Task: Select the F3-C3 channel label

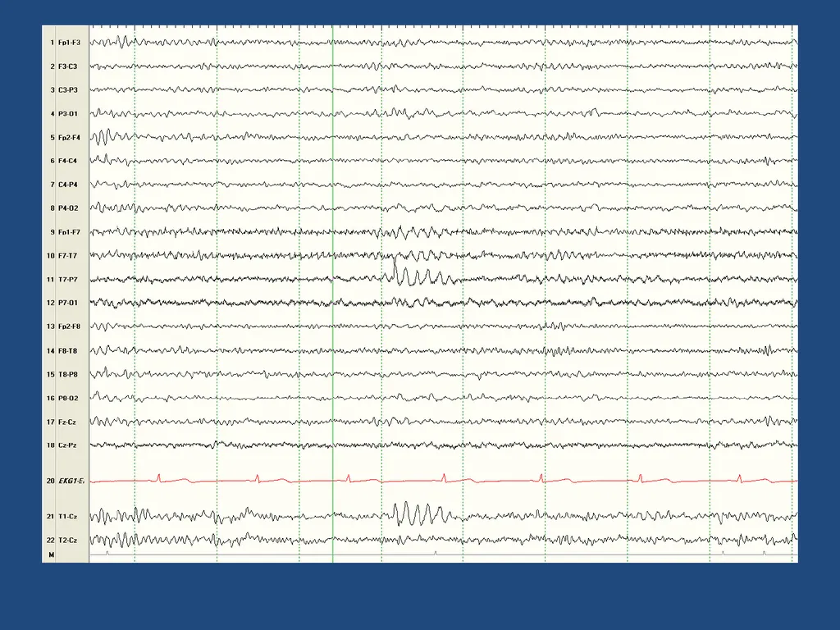Action: (67, 66)
